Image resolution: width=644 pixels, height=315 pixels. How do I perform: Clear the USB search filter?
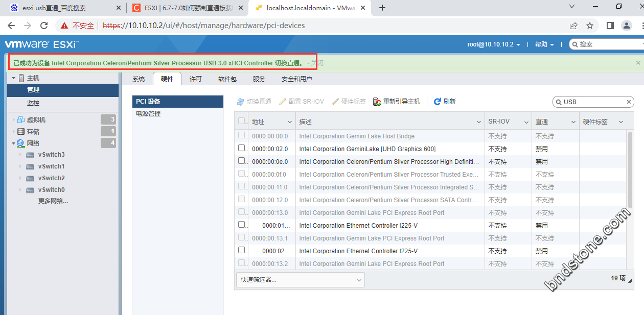[x=629, y=102]
